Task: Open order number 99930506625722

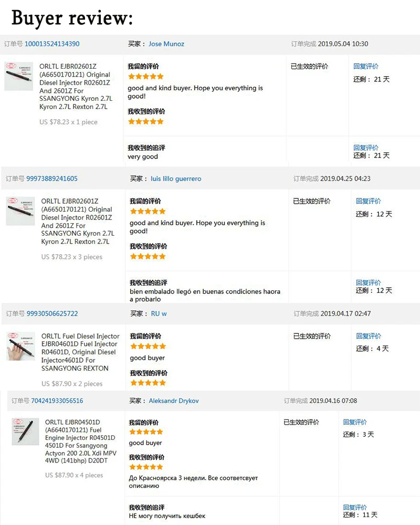Action: click(x=52, y=314)
